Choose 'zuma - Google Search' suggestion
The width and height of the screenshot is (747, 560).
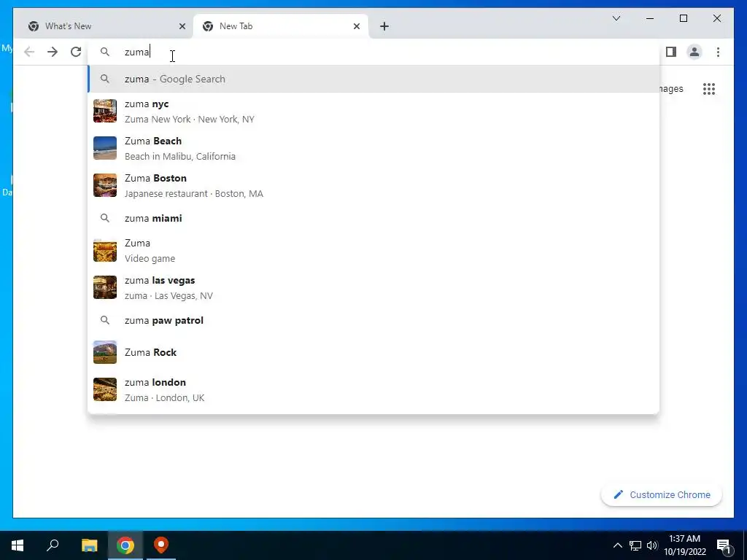tap(373, 79)
